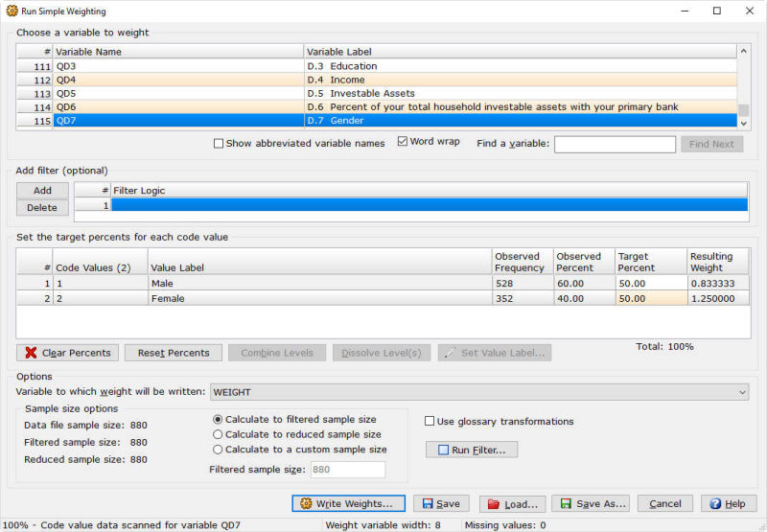The height and width of the screenshot is (532, 767).
Task: Click the gear icon in the window title bar
Action: pyautogui.click(x=12, y=11)
